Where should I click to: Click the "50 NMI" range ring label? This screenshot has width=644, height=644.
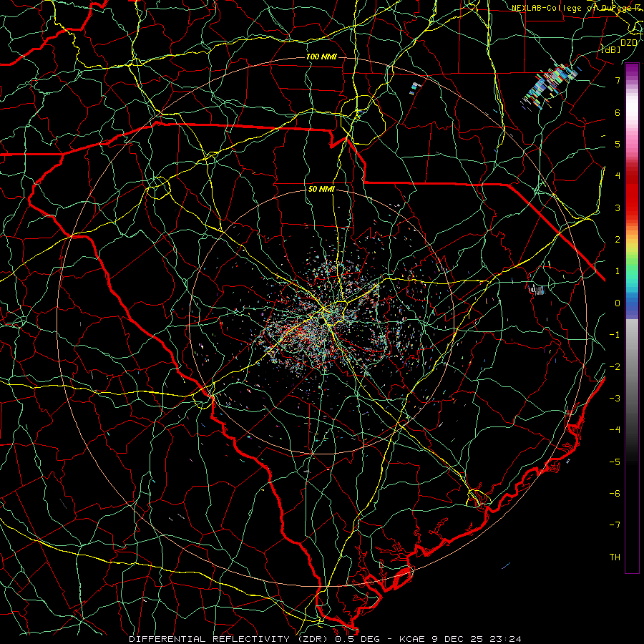coord(321,189)
